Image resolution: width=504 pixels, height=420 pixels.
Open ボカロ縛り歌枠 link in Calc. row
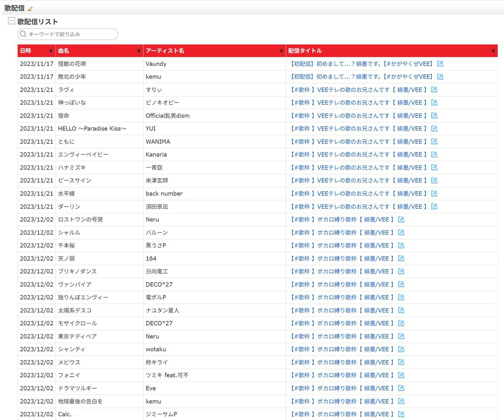[343, 415]
